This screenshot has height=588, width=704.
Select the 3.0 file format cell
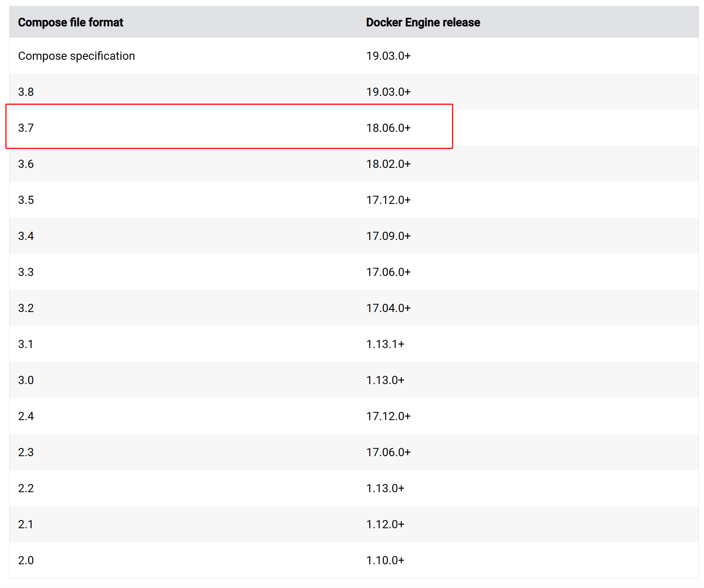point(26,380)
